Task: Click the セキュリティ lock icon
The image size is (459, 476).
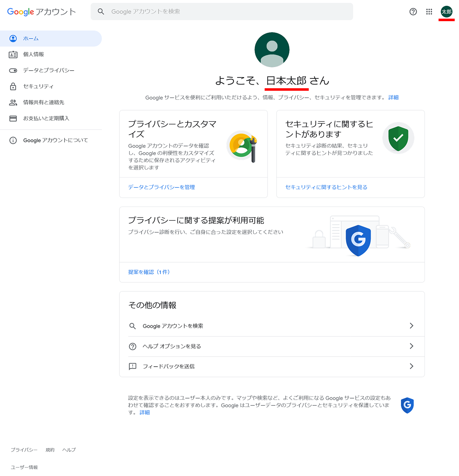Action: (x=13, y=86)
